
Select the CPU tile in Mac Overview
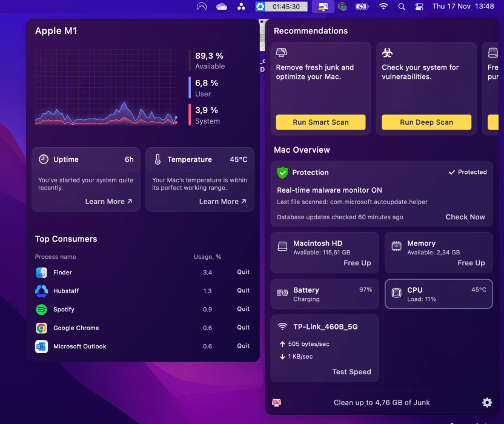click(x=439, y=294)
